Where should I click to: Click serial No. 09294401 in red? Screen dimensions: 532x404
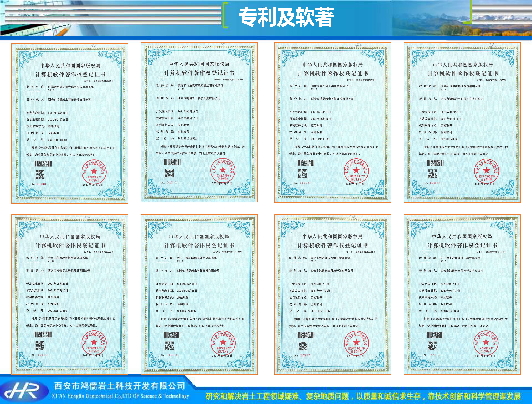(43, 184)
